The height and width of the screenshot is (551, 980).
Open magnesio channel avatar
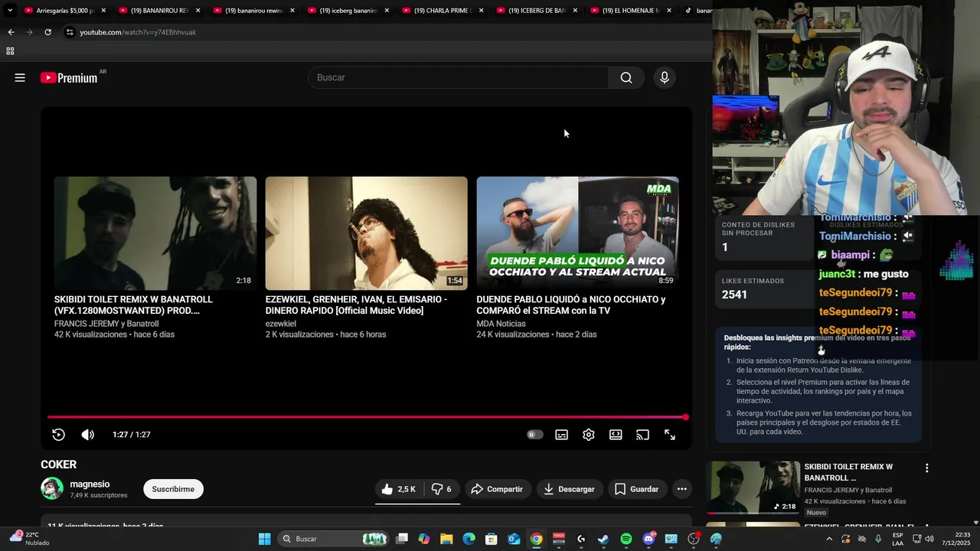point(52,488)
